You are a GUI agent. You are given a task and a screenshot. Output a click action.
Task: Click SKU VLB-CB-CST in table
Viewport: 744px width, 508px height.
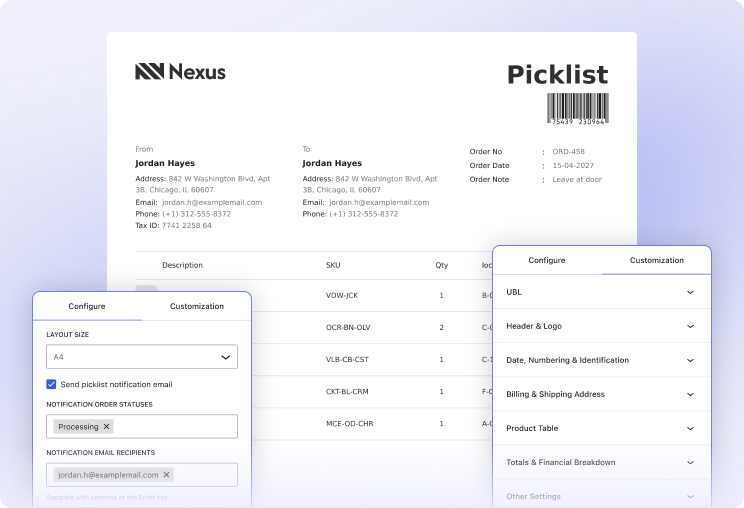[347, 360]
